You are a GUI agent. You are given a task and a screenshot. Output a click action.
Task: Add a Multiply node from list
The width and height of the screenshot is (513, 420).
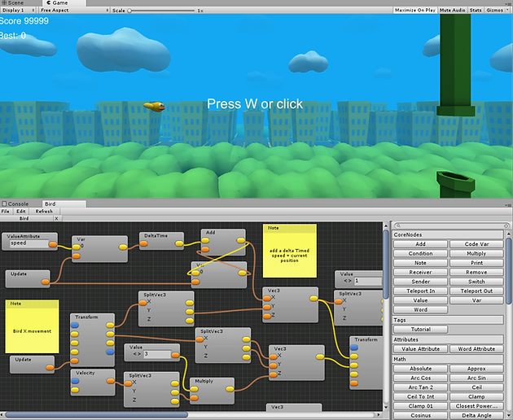click(x=476, y=253)
